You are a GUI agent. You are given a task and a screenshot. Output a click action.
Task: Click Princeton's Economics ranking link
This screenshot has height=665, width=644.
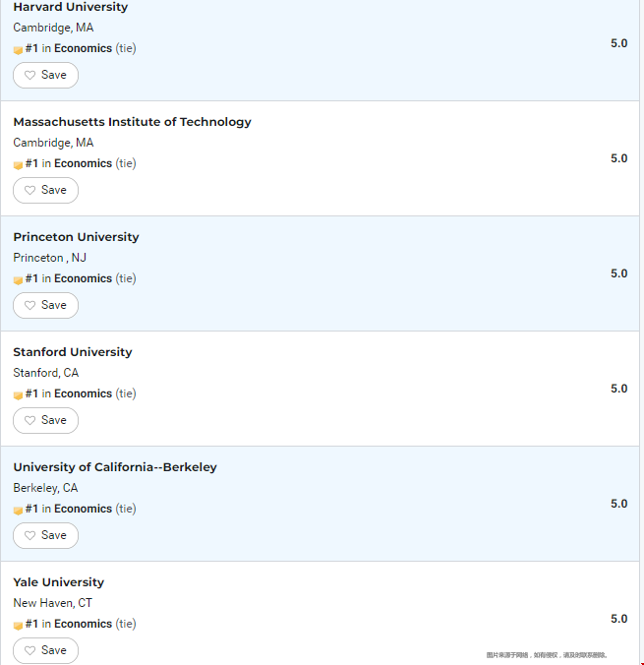point(84,278)
